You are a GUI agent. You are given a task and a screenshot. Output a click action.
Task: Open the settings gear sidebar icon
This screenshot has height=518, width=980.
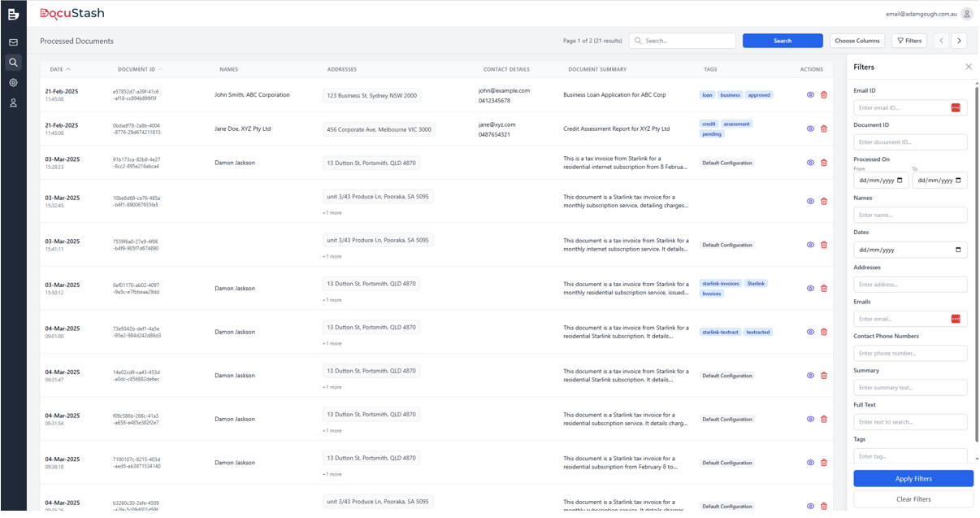(x=13, y=83)
